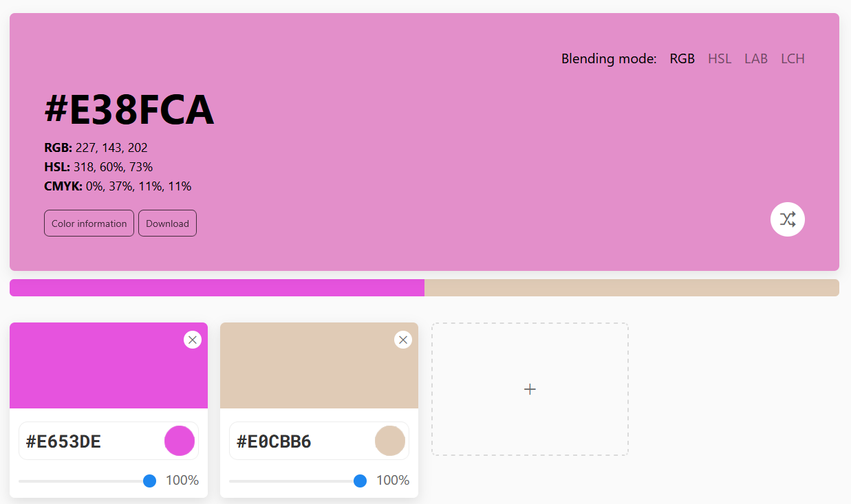Switch blending mode to LCH
Viewport: 851px width, 504px height.
coord(793,58)
